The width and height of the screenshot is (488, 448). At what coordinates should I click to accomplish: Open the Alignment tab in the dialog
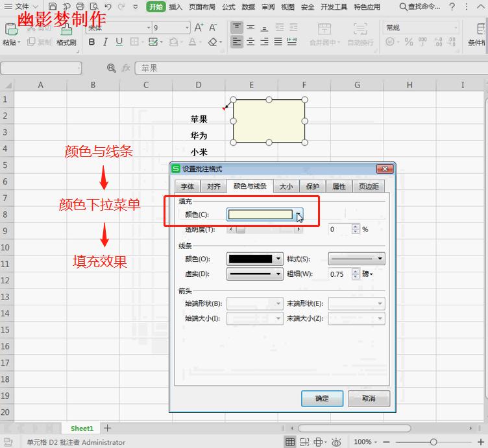pos(213,186)
